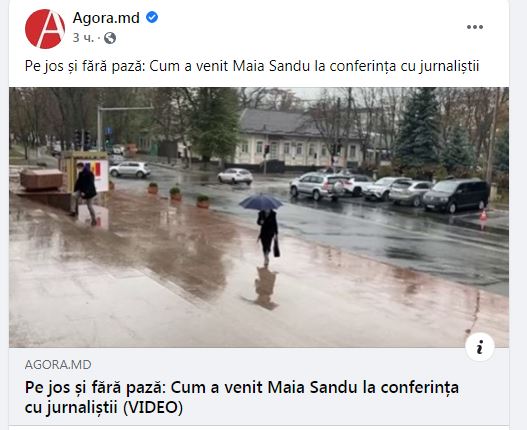Image resolution: width=527 pixels, height=430 pixels.
Task: Open the three-dot post options menu
Action: (475, 27)
